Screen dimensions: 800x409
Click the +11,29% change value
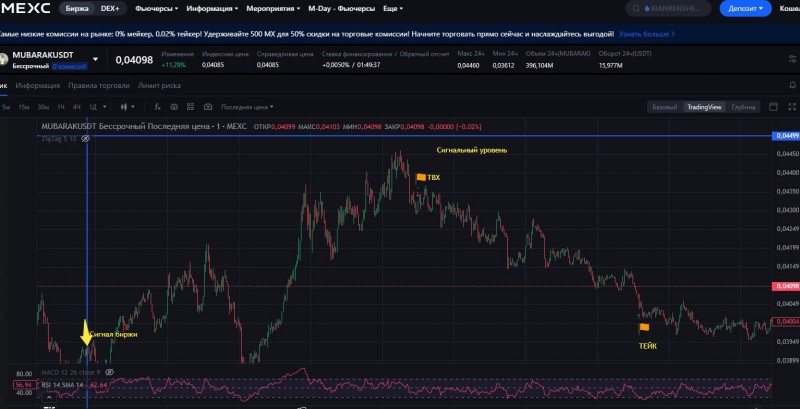click(x=173, y=65)
